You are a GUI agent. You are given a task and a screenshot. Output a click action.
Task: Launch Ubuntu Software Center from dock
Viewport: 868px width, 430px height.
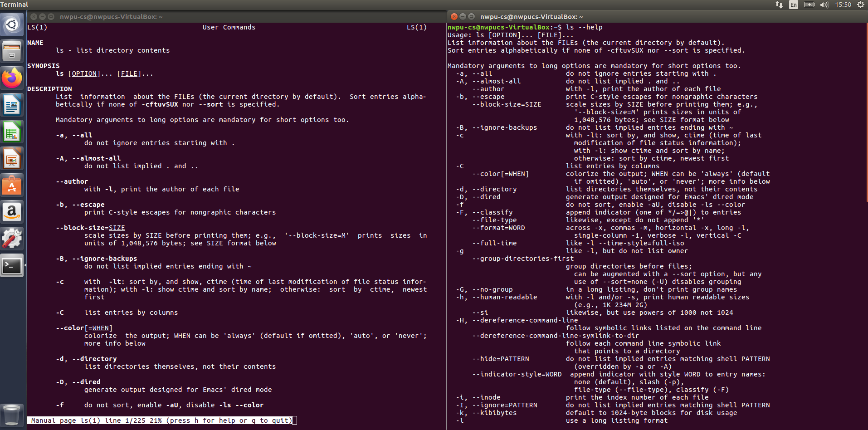coord(12,185)
